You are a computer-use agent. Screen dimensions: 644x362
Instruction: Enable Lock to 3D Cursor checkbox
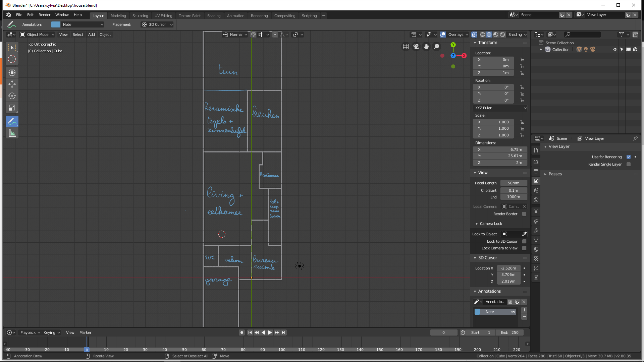click(524, 241)
